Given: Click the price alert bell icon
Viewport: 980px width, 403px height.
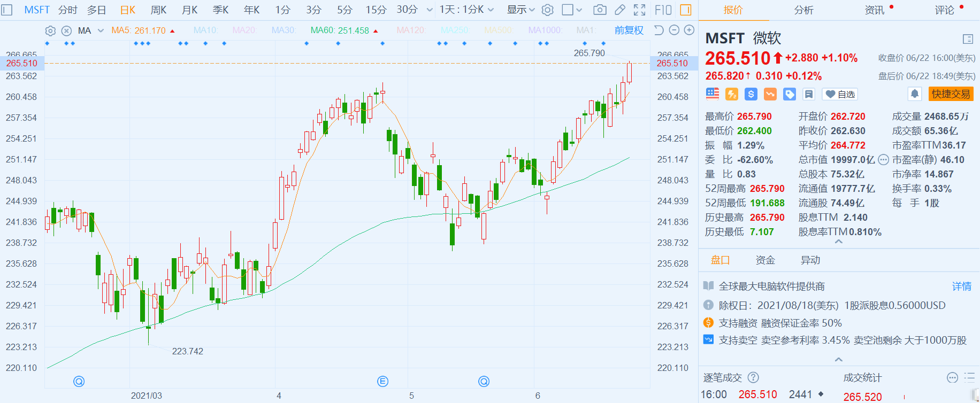Looking at the screenshot, I should pos(915,94).
